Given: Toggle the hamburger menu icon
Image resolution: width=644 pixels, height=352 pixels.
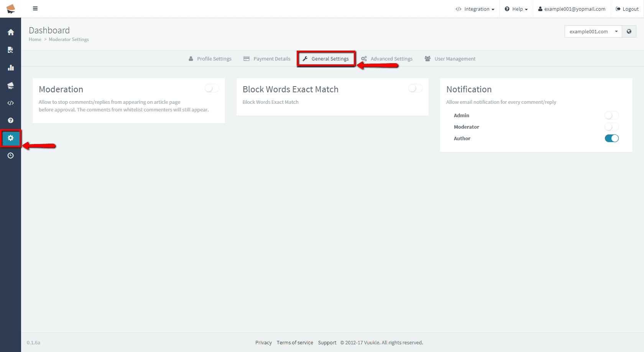Looking at the screenshot, I should click(x=35, y=8).
